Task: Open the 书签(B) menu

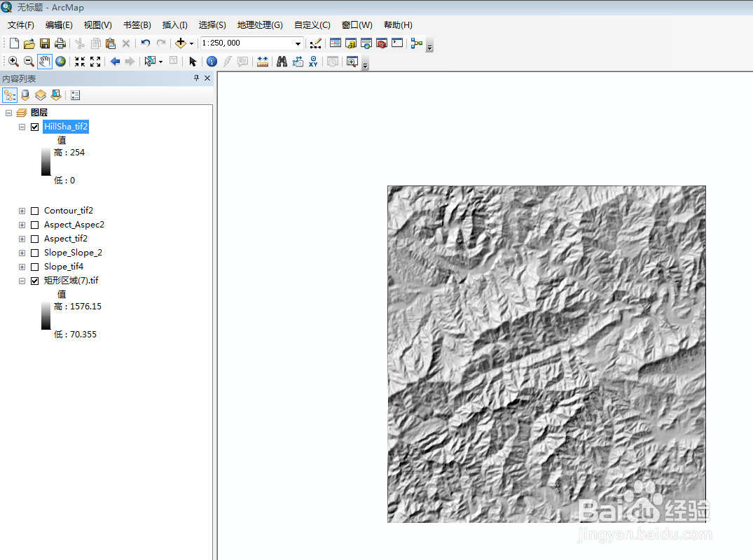Action: point(137,25)
